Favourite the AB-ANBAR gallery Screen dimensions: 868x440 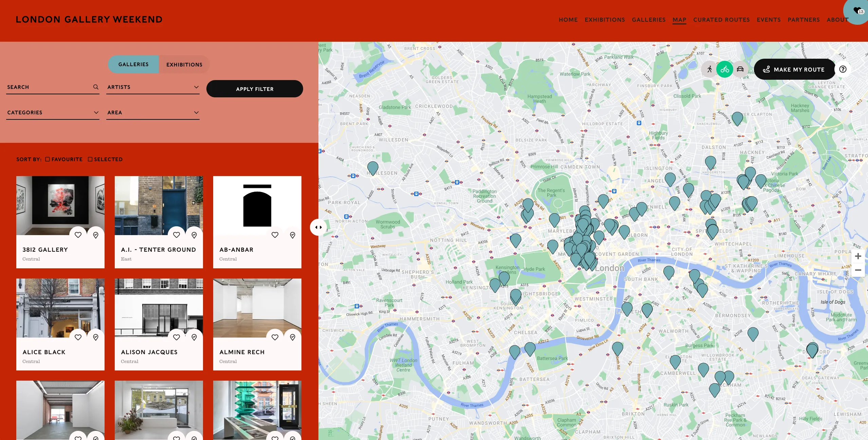pos(275,235)
